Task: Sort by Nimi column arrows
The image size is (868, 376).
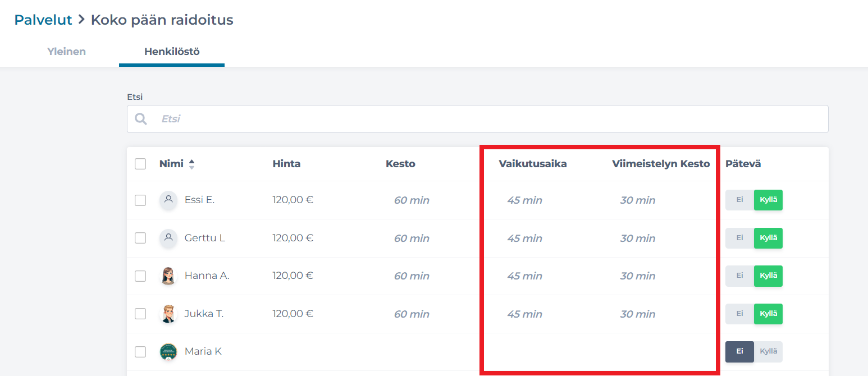Action: click(x=191, y=164)
